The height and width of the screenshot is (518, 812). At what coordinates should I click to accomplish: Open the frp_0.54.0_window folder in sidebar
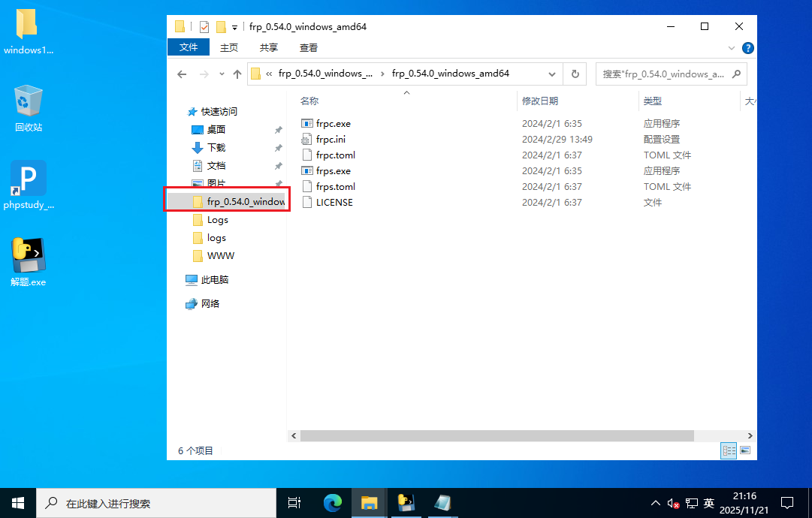238,202
